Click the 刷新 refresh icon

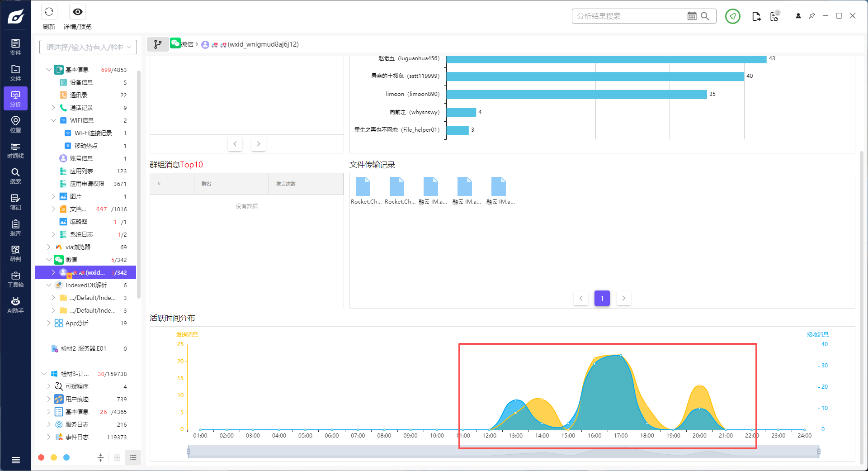click(x=49, y=12)
